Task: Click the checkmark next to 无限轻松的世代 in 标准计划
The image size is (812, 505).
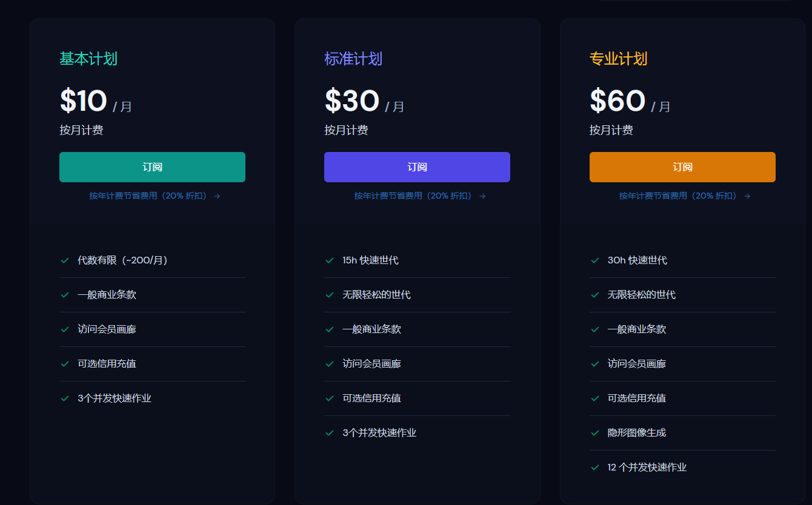Action: tap(330, 295)
